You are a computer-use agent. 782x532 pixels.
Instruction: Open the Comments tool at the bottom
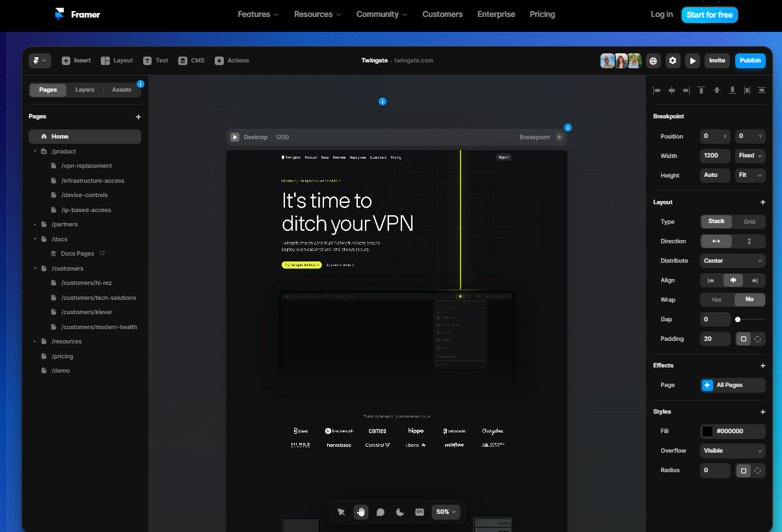coord(381,512)
